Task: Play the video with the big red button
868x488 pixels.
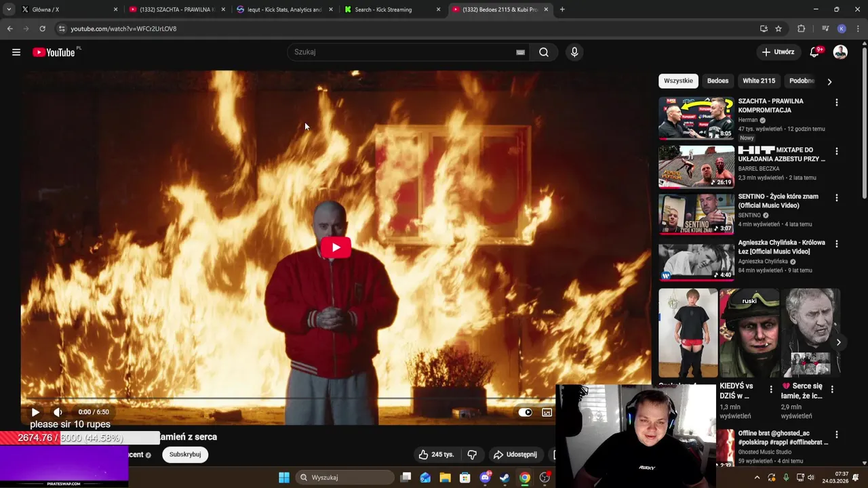Action: [336, 247]
